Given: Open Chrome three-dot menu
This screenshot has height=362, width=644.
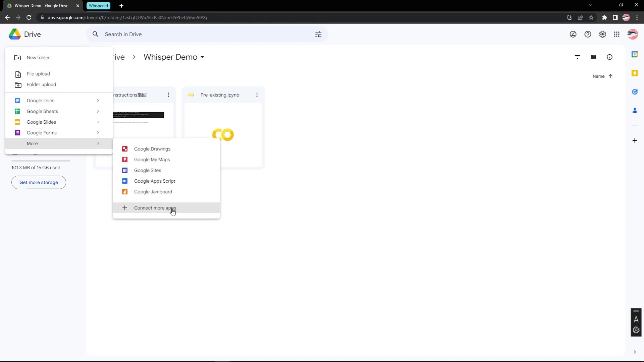Looking at the screenshot, I should 637,17.
